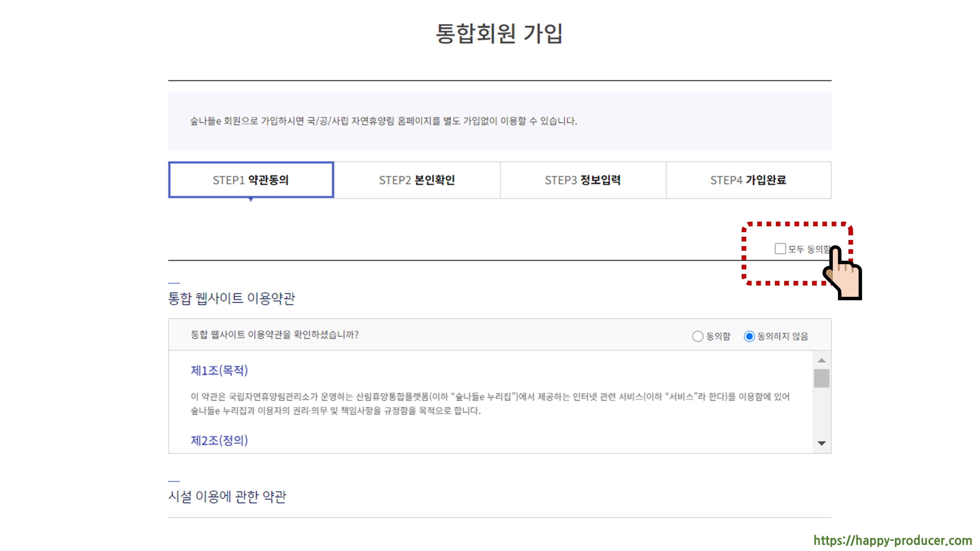The height and width of the screenshot is (551, 980).
Task: Click the 숲나들e membership notice banner
Action: click(383, 121)
